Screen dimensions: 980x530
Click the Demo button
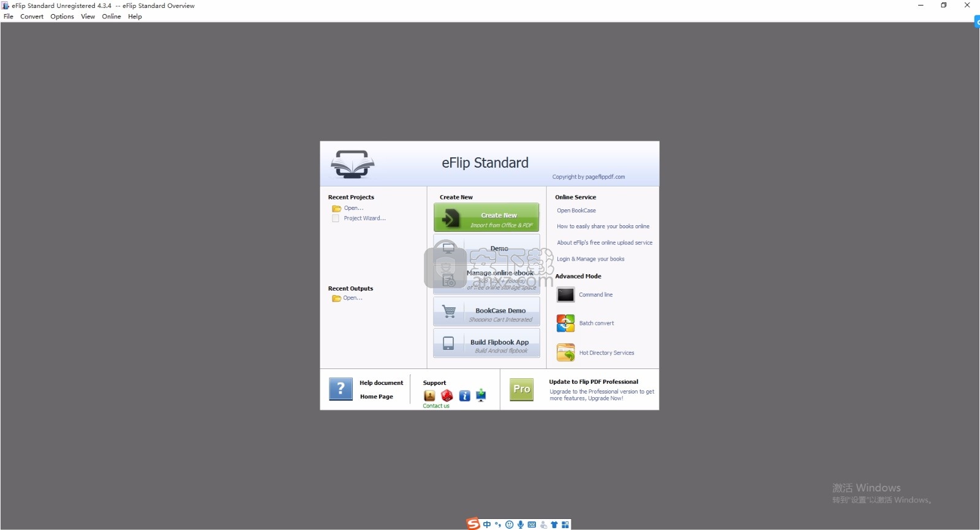(x=486, y=248)
